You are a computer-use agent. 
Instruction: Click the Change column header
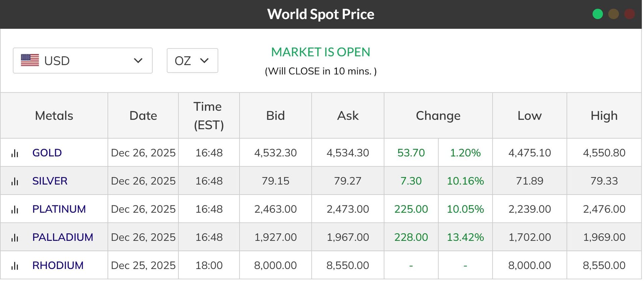point(438,116)
